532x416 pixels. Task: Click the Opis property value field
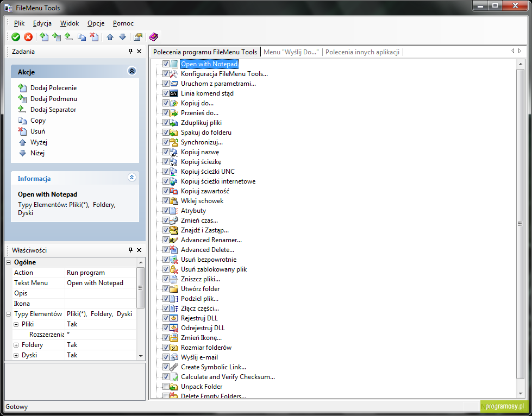(x=101, y=293)
